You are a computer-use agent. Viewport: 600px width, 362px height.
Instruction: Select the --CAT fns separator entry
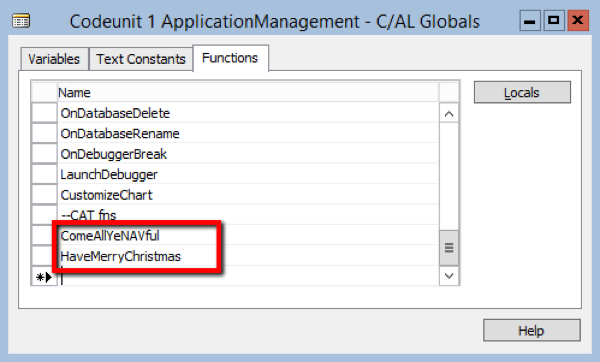tap(248, 215)
